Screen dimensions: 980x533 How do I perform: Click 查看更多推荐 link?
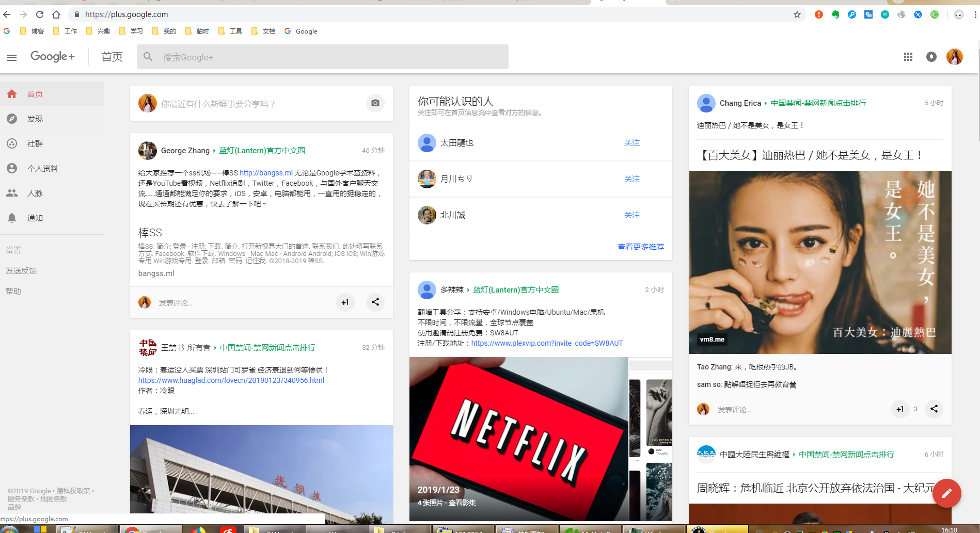[x=641, y=247]
